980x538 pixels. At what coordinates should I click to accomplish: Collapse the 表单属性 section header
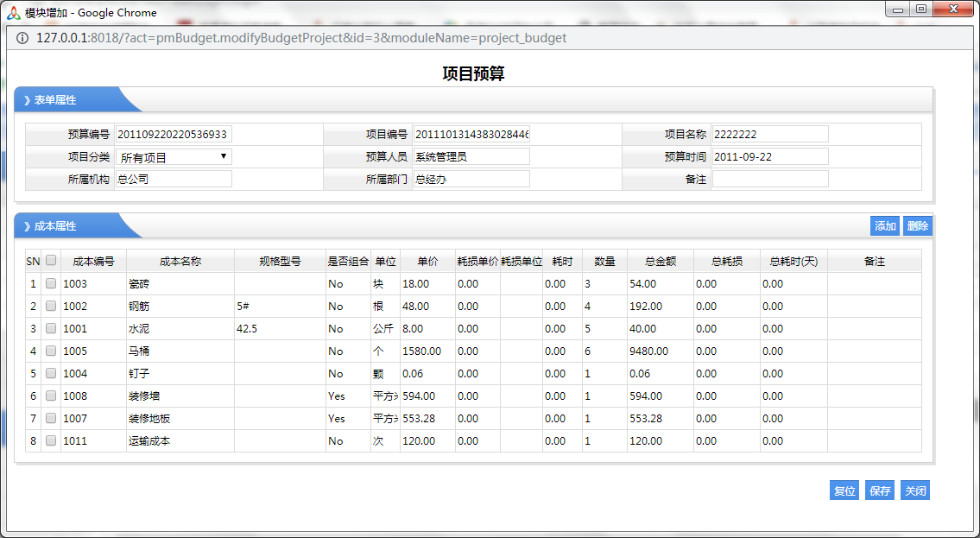tap(55, 100)
